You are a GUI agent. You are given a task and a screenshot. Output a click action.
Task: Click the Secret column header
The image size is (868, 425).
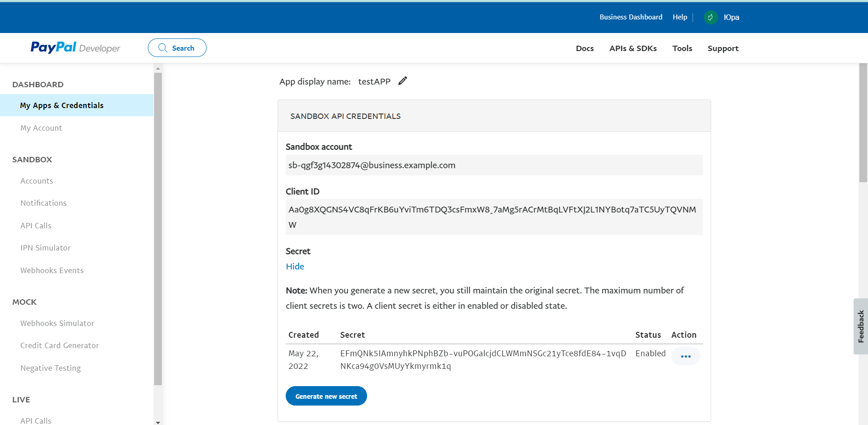tap(352, 335)
